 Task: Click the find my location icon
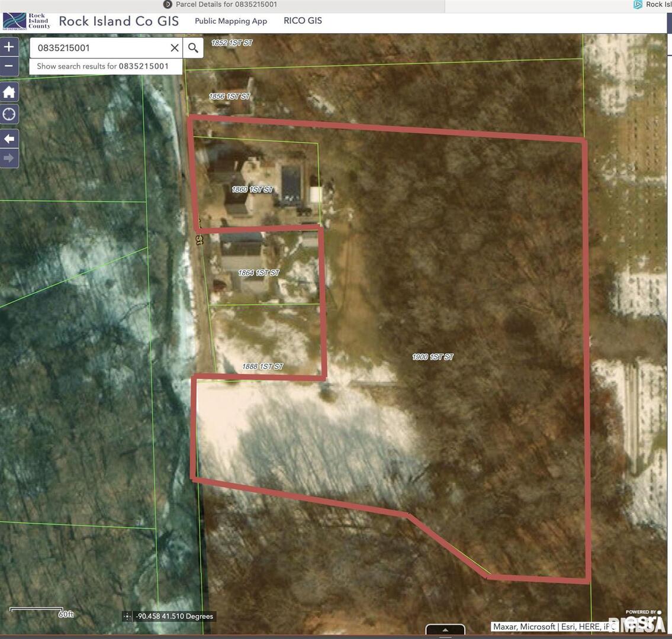coord(9,114)
